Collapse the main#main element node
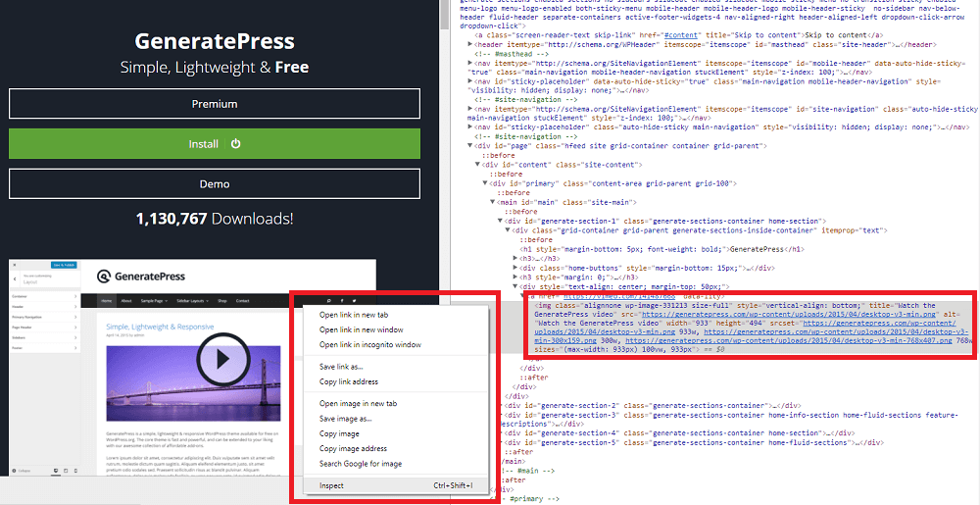This screenshot has height=505, width=980. click(x=493, y=203)
